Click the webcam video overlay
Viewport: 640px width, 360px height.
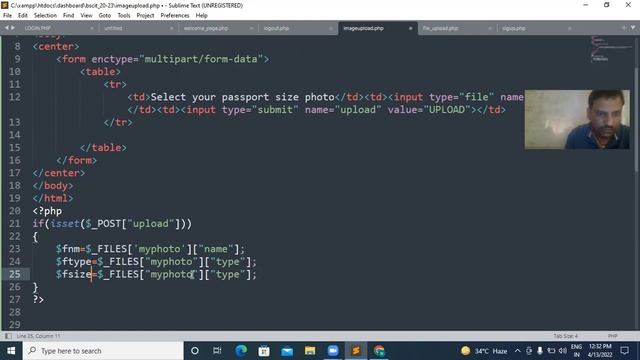click(577, 120)
